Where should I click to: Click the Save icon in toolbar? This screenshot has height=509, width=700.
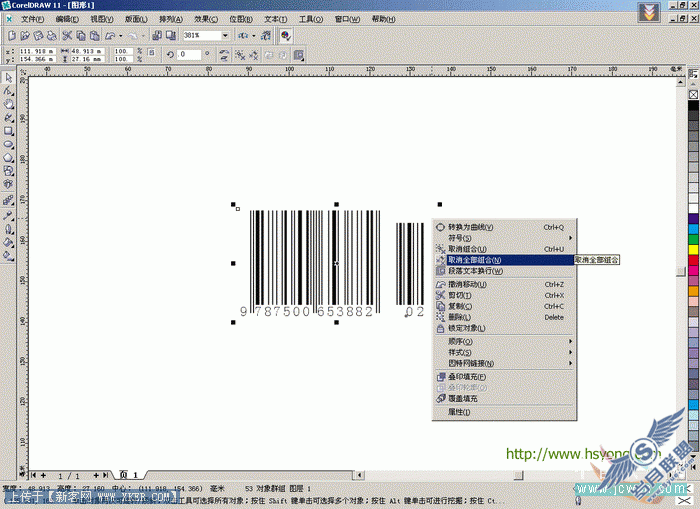38,35
